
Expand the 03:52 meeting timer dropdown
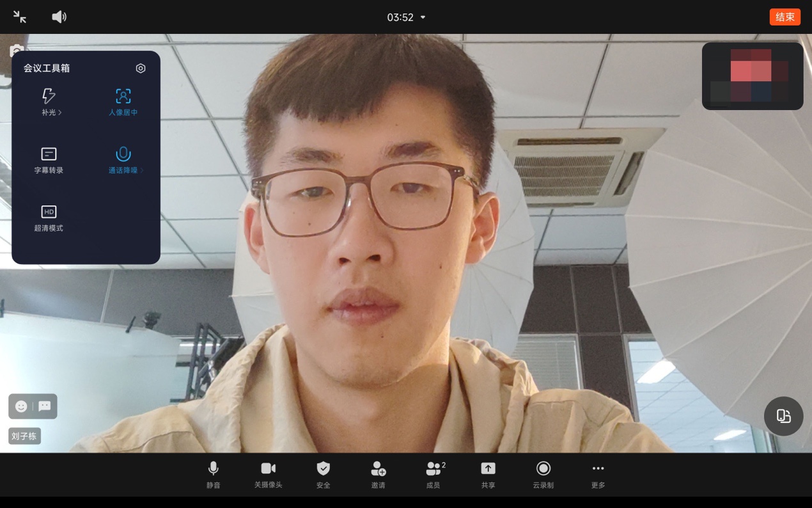click(407, 17)
